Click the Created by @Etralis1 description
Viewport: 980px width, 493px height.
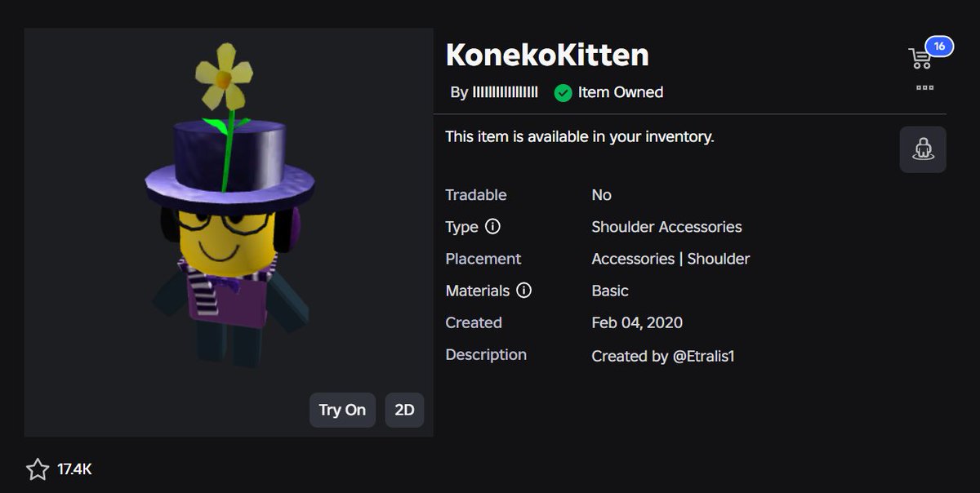(663, 356)
